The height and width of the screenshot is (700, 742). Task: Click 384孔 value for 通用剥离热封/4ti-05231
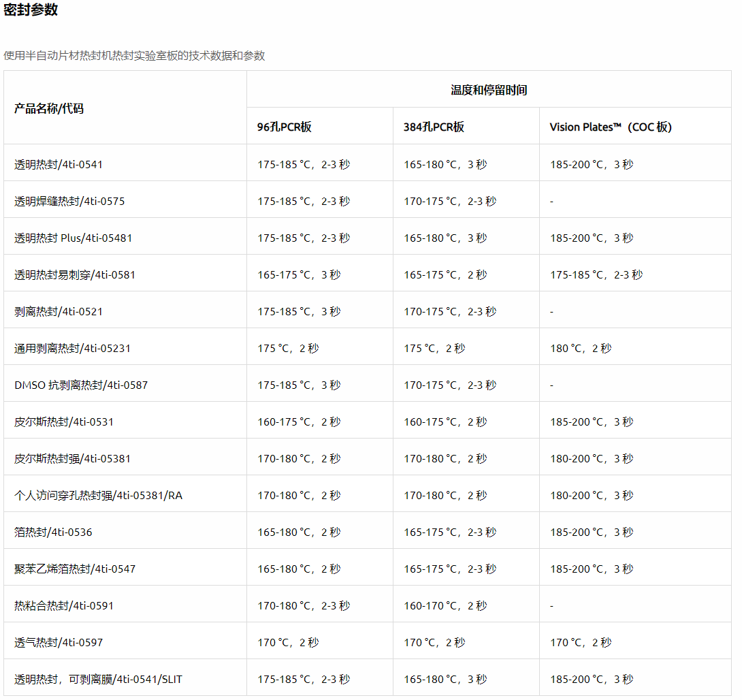click(434, 349)
